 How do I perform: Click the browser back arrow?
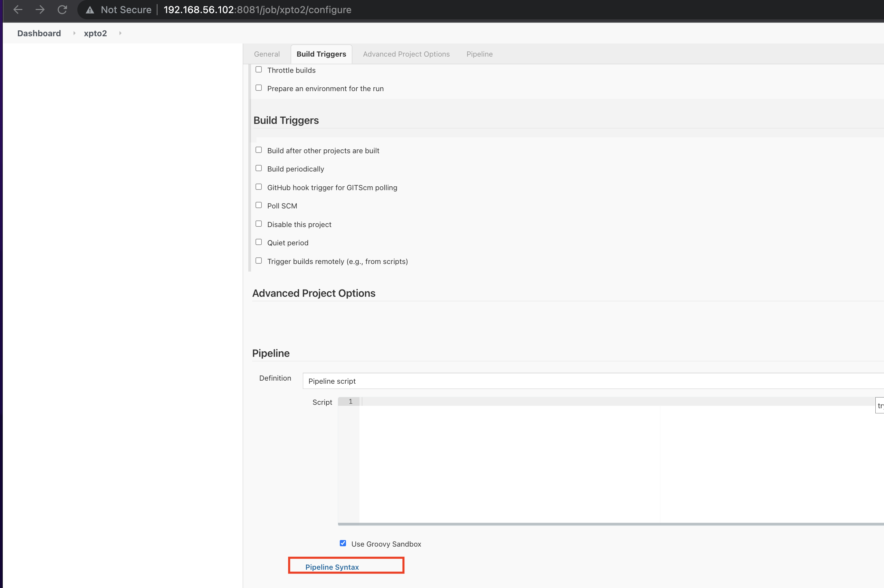pyautogui.click(x=18, y=10)
